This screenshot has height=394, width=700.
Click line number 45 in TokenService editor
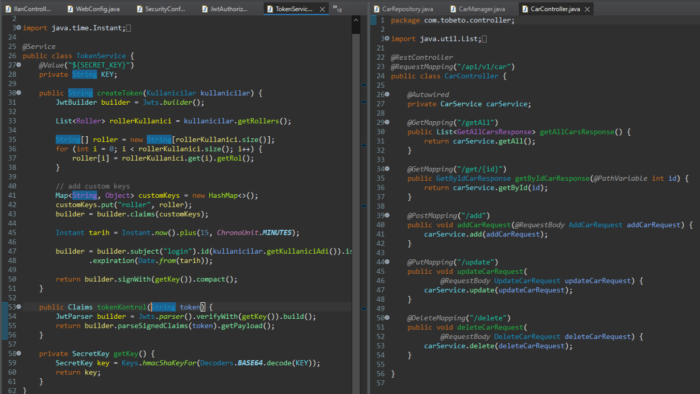click(x=12, y=232)
